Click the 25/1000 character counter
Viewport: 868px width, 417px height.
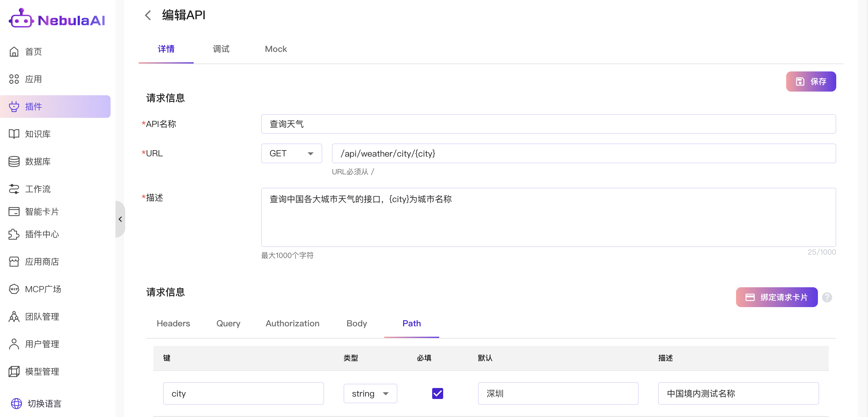(822, 252)
